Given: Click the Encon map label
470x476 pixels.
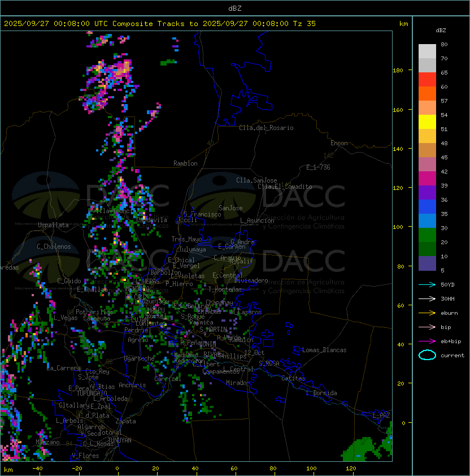Looking at the screenshot, I should tap(339, 143).
